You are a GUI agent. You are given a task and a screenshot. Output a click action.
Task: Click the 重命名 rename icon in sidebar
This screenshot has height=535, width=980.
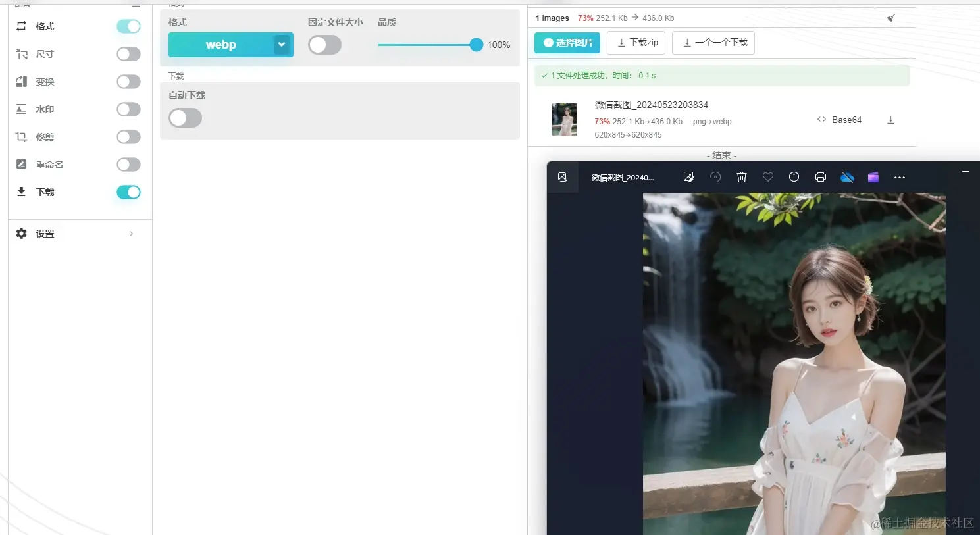click(x=21, y=165)
